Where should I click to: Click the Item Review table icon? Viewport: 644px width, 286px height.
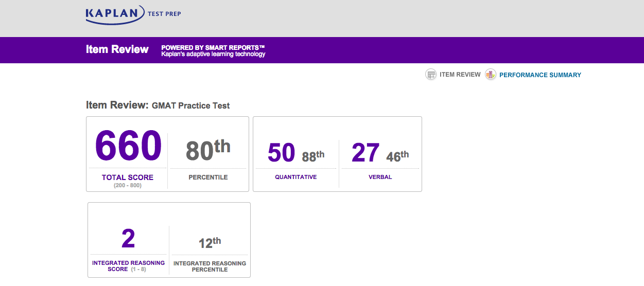coord(431,75)
